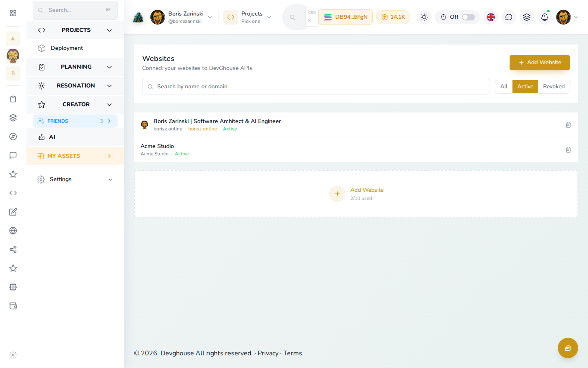
Task: Click the DB94...BfgN wallet button
Action: pyautogui.click(x=345, y=17)
